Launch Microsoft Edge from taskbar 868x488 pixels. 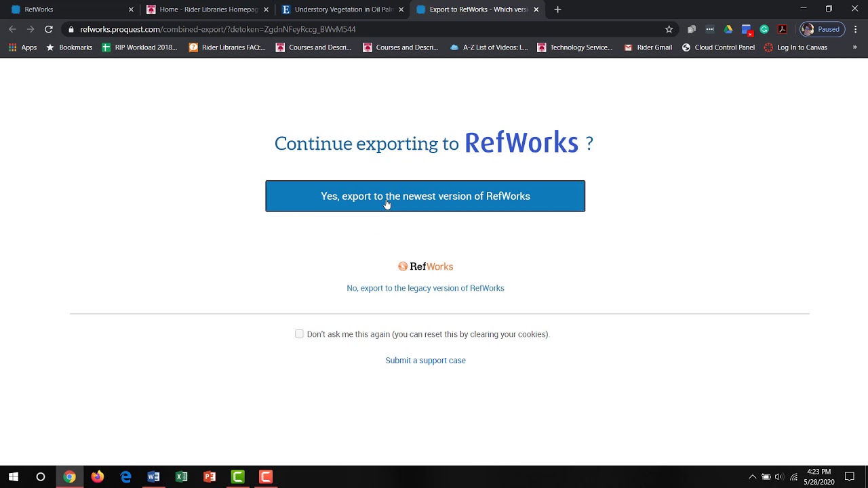coord(125,477)
